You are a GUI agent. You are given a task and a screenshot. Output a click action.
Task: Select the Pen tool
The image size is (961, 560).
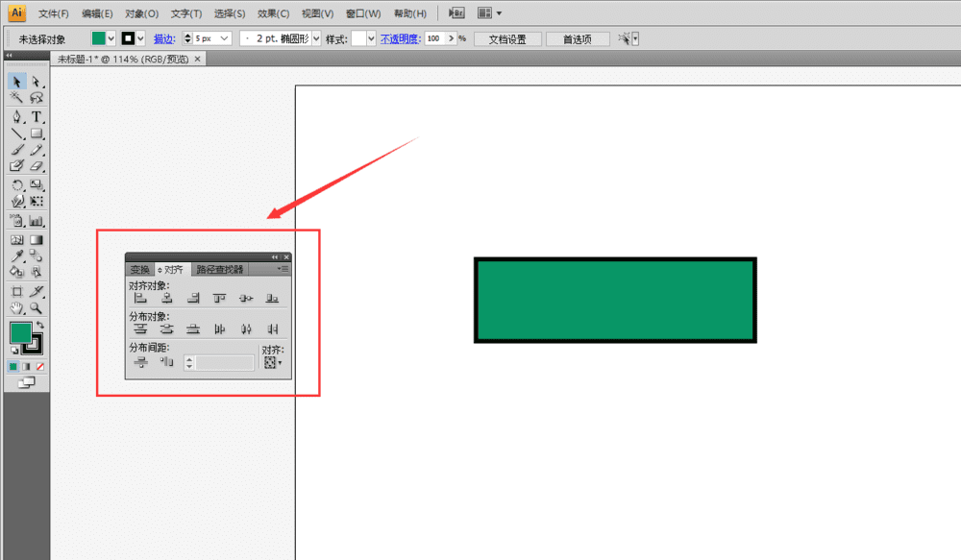17,117
